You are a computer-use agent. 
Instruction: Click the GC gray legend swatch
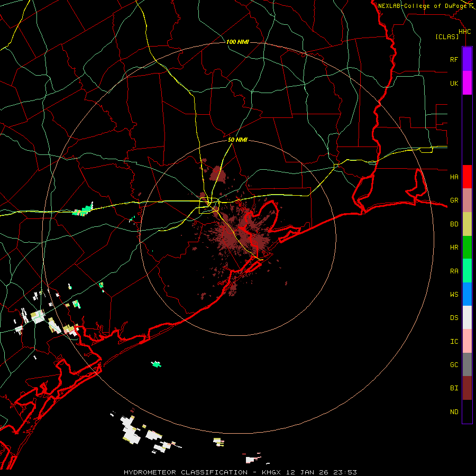(467, 364)
